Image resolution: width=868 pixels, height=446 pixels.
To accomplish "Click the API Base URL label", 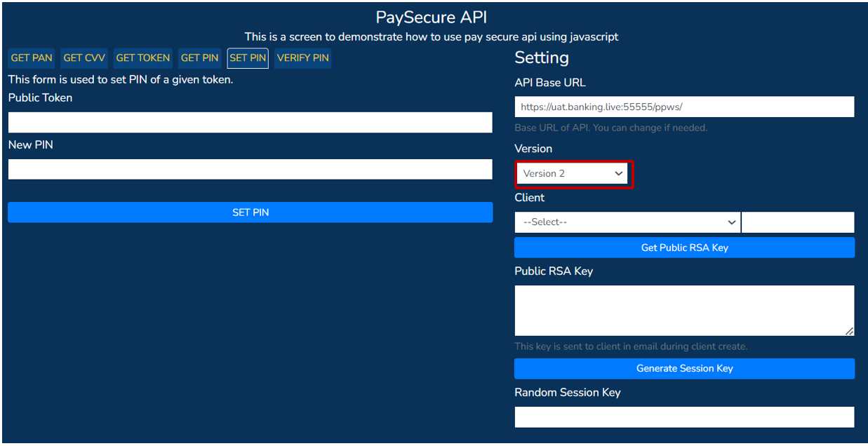I will pyautogui.click(x=550, y=83).
